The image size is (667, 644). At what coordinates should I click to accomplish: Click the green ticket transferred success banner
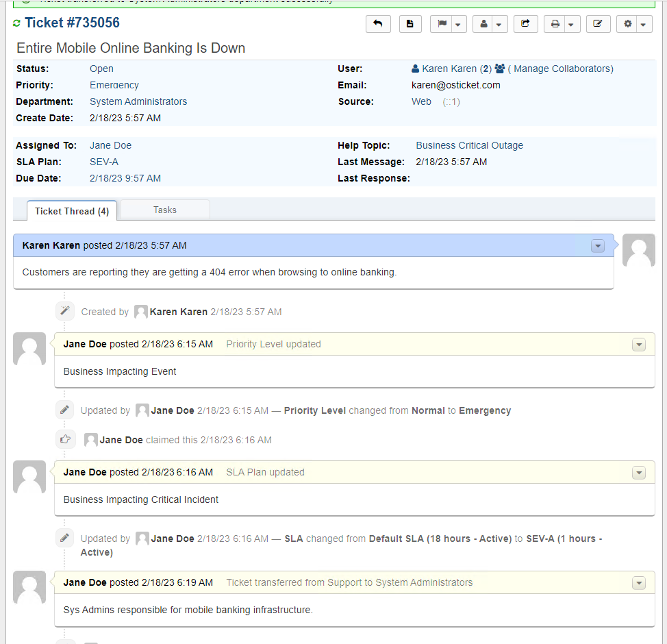point(333,3)
